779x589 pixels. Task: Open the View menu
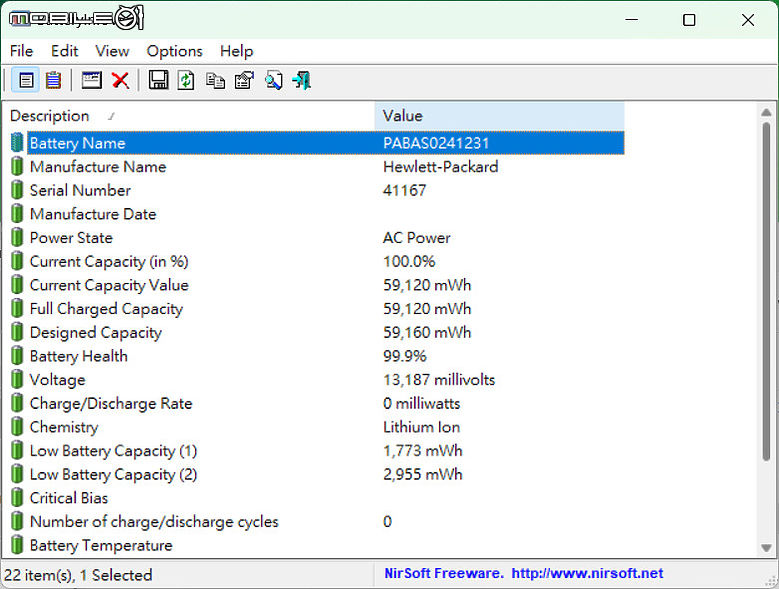click(112, 51)
